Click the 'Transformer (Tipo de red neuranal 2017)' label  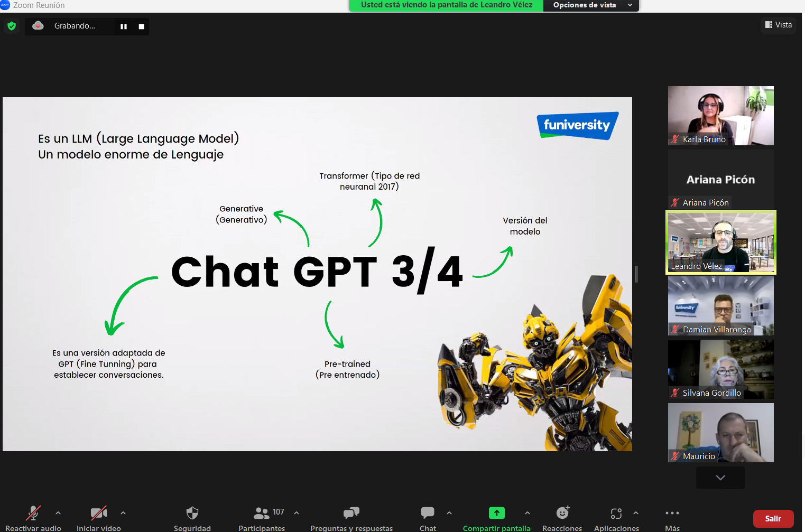[x=369, y=181]
